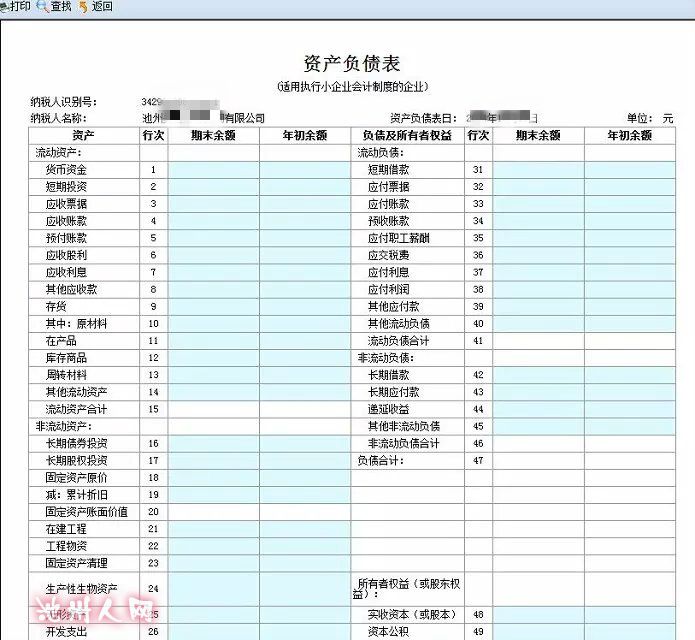Click 其他应收款 期末余额 input cell
The width and height of the screenshot is (695, 640).
click(214, 290)
